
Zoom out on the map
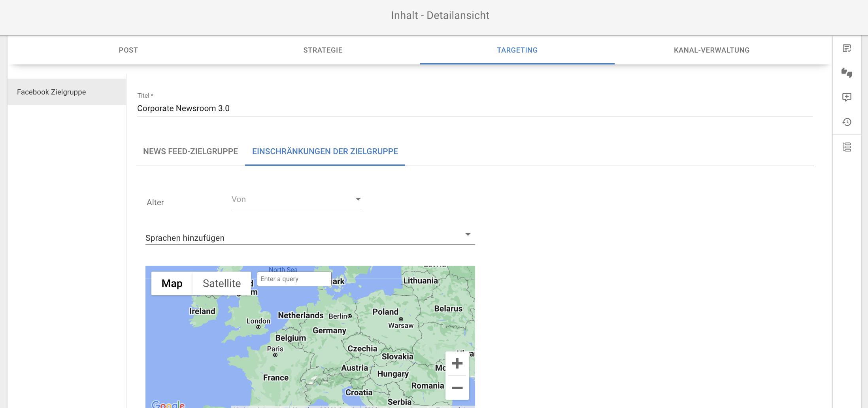[457, 388]
